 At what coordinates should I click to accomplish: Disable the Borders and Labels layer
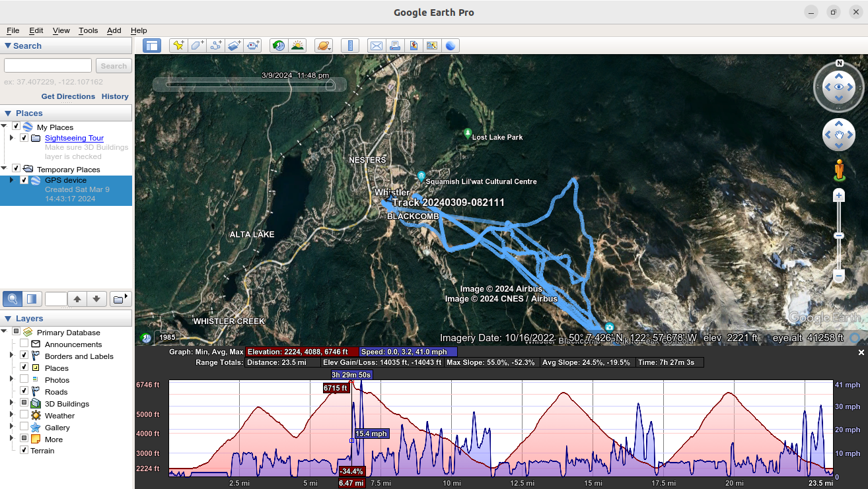[24, 356]
